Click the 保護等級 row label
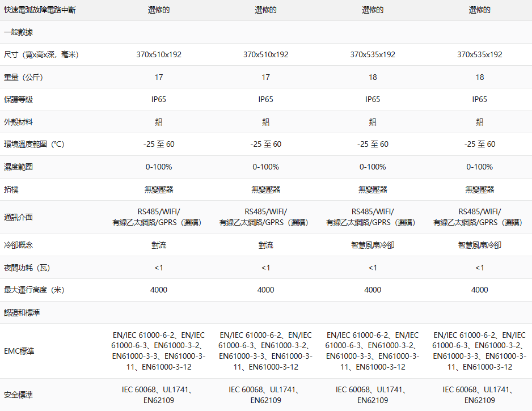 tap(18, 100)
